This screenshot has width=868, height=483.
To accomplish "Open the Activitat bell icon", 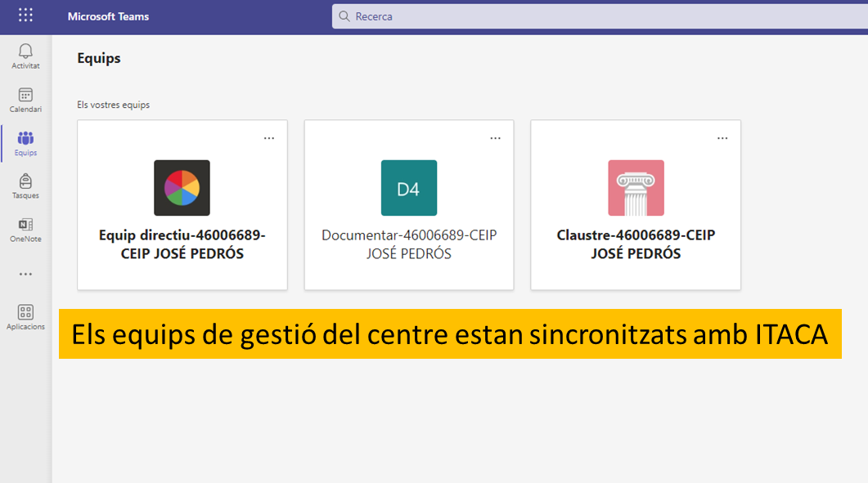I will point(25,51).
